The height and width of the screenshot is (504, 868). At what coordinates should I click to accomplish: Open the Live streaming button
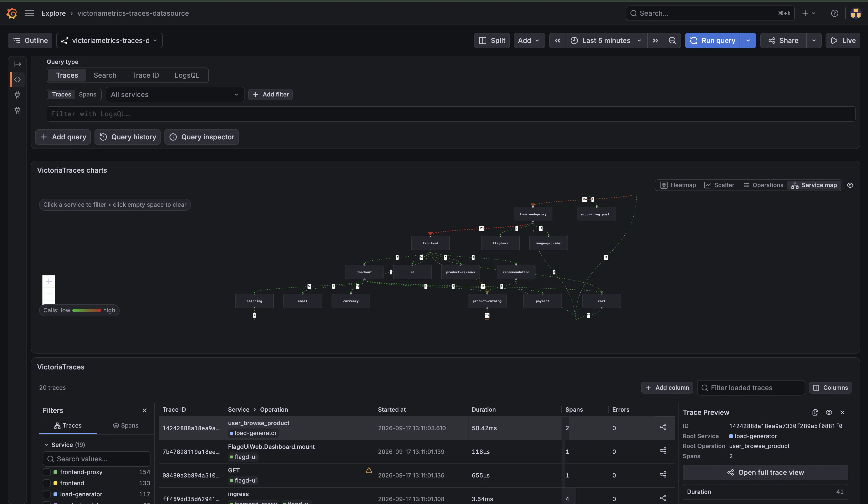(x=843, y=40)
